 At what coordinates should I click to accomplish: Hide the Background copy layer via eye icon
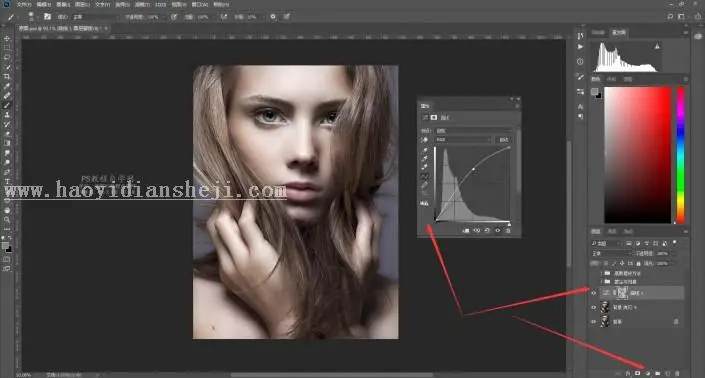tap(593, 307)
